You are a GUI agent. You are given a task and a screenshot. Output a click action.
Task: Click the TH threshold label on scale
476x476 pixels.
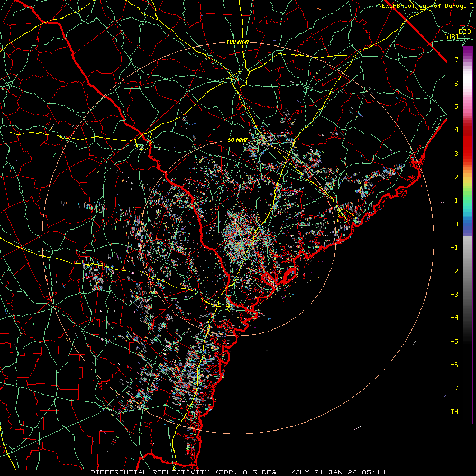454,412
